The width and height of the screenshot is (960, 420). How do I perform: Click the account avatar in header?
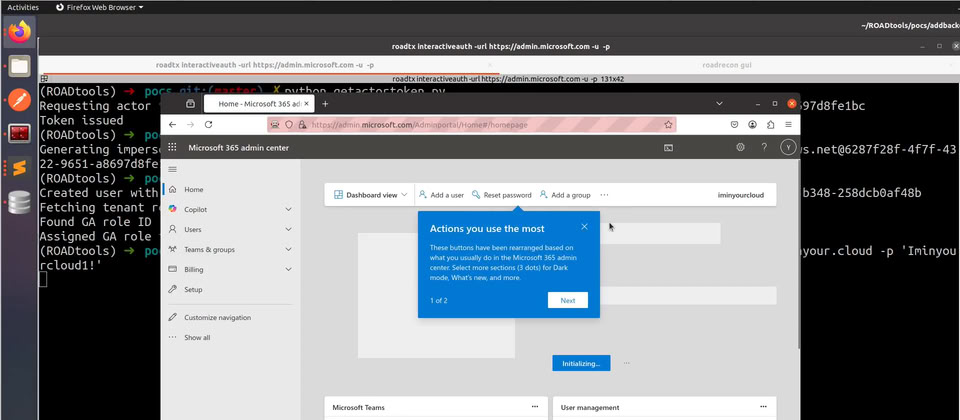tap(787, 147)
